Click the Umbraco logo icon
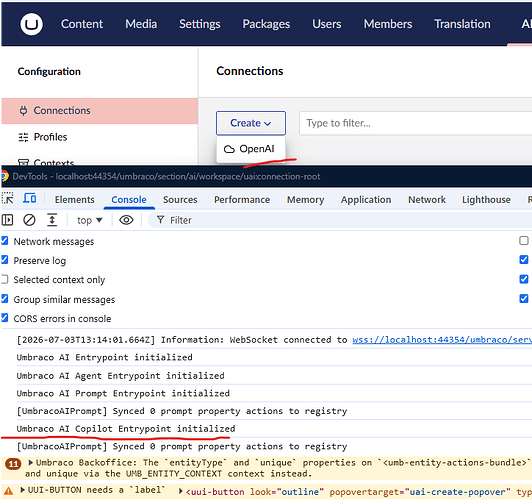Screen dimensions: 532x500 tap(31, 24)
